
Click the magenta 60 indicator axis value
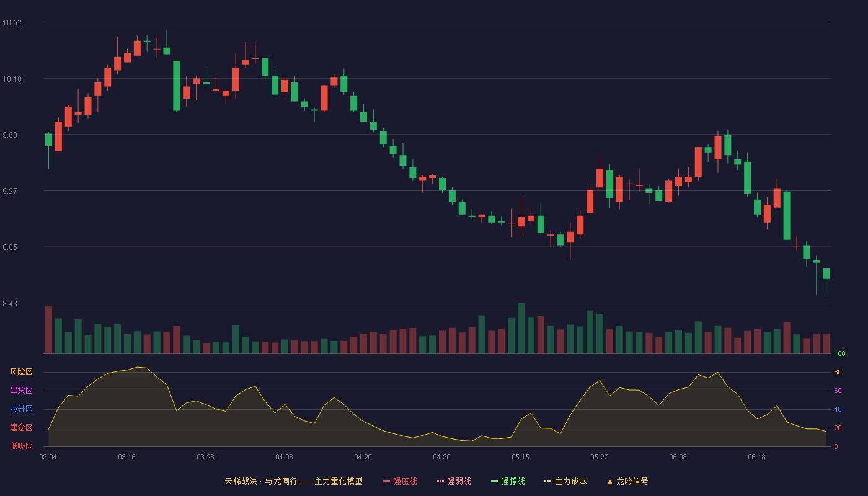point(838,391)
